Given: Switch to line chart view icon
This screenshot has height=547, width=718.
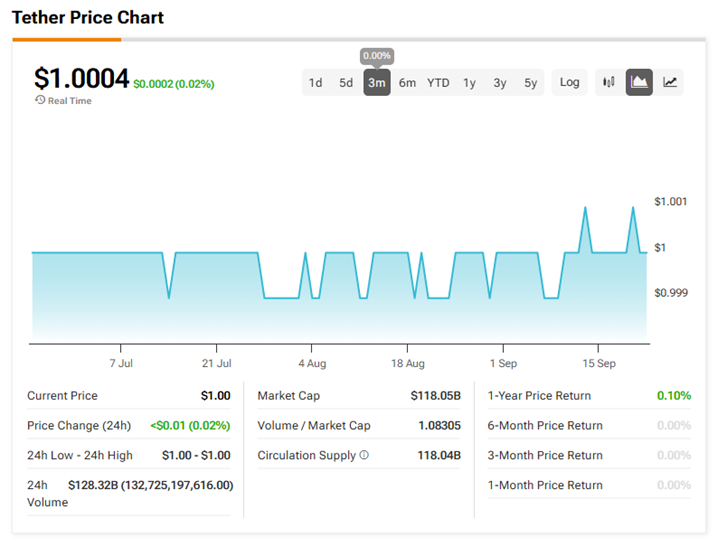Looking at the screenshot, I should (x=670, y=82).
